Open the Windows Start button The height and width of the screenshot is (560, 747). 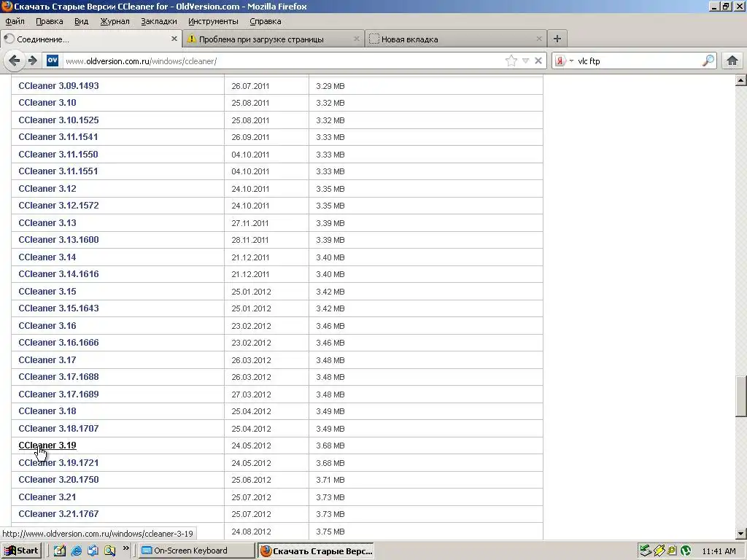tap(21, 551)
